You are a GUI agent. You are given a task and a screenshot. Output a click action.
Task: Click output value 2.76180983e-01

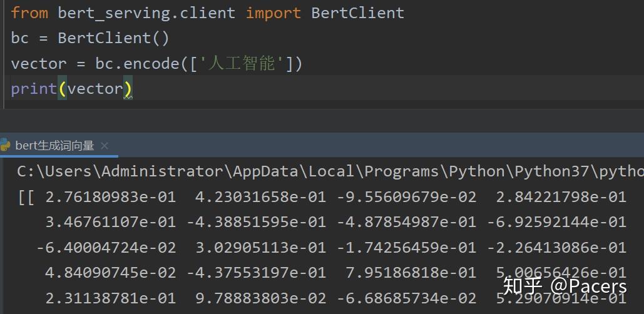(x=110, y=197)
